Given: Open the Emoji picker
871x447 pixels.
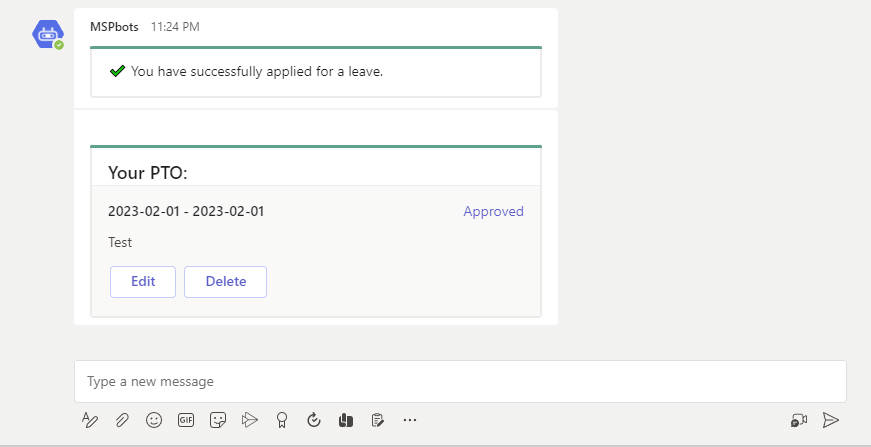Looking at the screenshot, I should [x=154, y=420].
